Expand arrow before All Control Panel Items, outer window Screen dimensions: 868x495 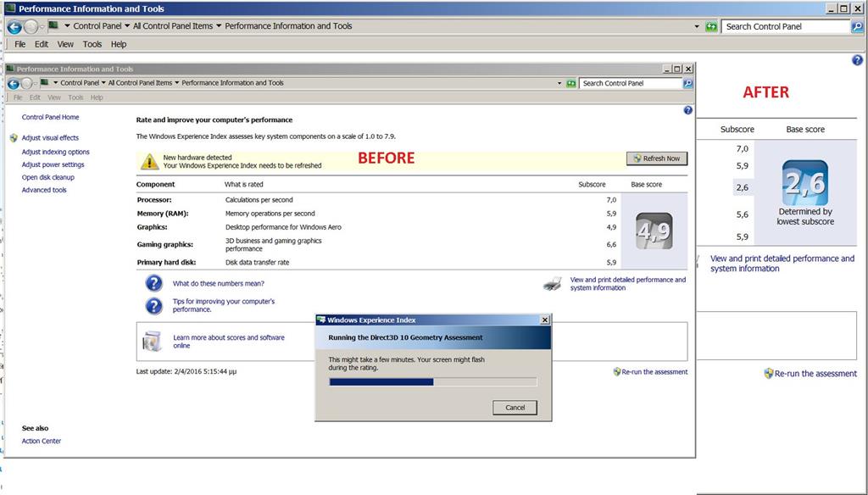[127, 26]
